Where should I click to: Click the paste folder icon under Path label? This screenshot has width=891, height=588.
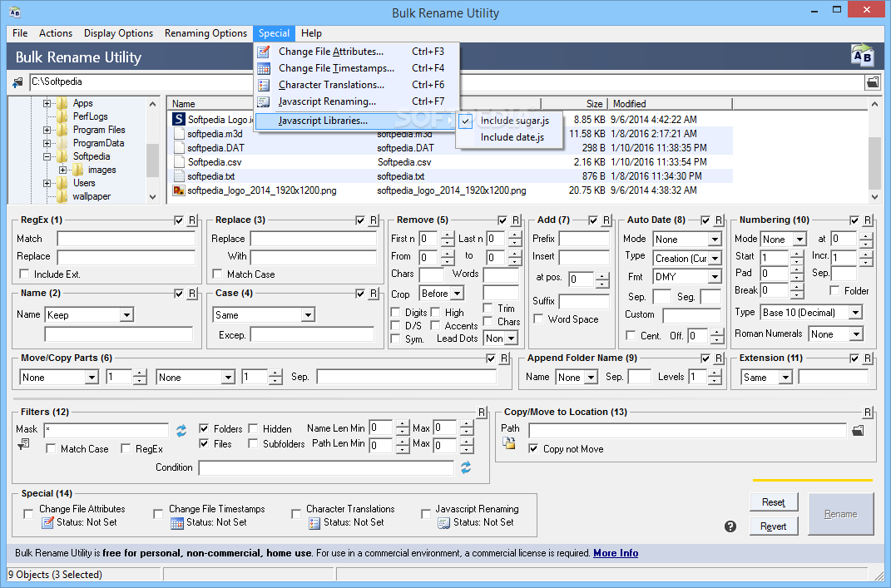point(509,443)
